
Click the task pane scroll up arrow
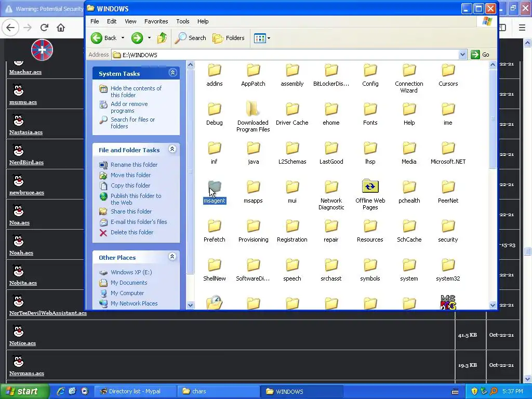click(190, 65)
